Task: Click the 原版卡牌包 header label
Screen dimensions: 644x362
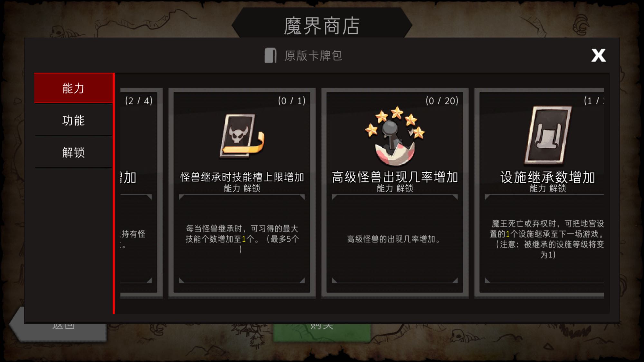Action: [313, 55]
